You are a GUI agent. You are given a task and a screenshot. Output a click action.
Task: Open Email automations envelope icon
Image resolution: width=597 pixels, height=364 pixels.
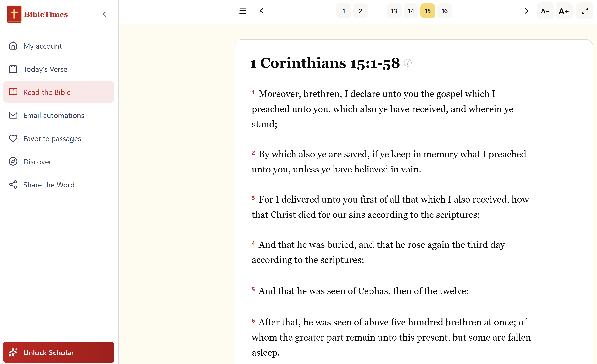tap(13, 115)
